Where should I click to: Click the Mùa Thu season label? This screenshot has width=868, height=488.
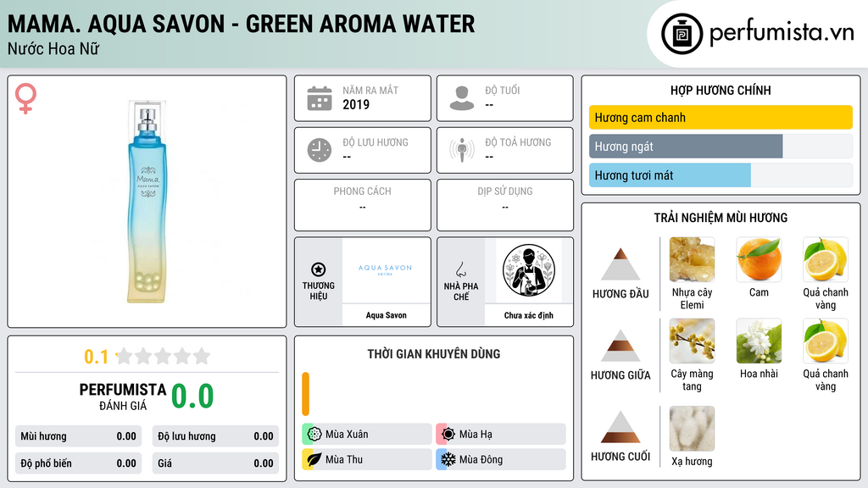(344, 459)
